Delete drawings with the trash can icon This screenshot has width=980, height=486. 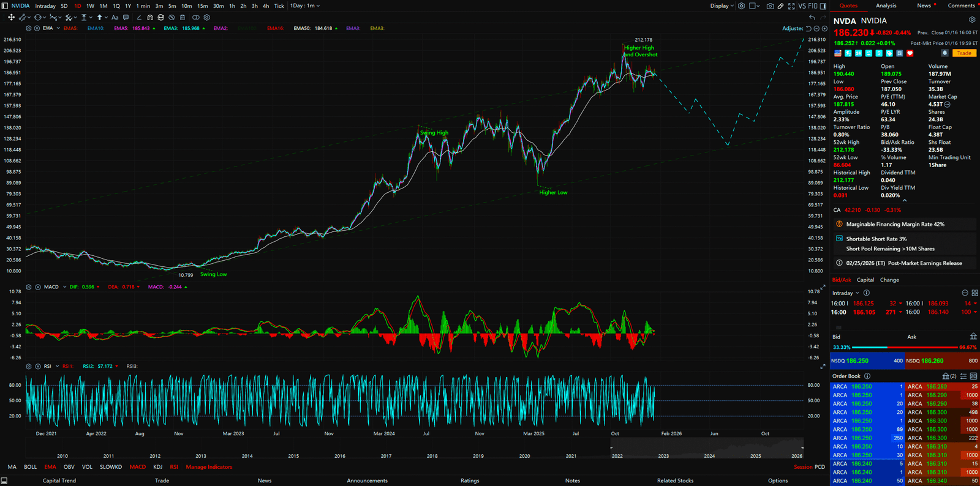click(x=183, y=18)
